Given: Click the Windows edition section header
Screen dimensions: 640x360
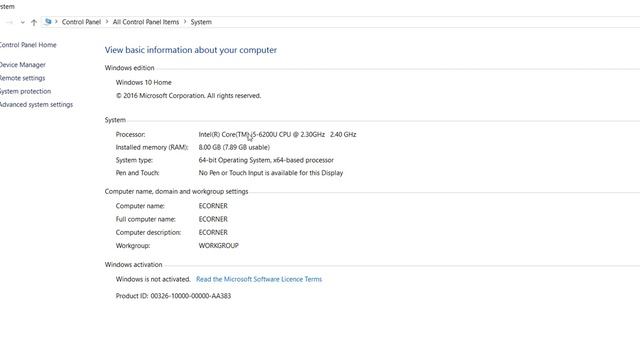Looking at the screenshot, I should [x=129, y=68].
